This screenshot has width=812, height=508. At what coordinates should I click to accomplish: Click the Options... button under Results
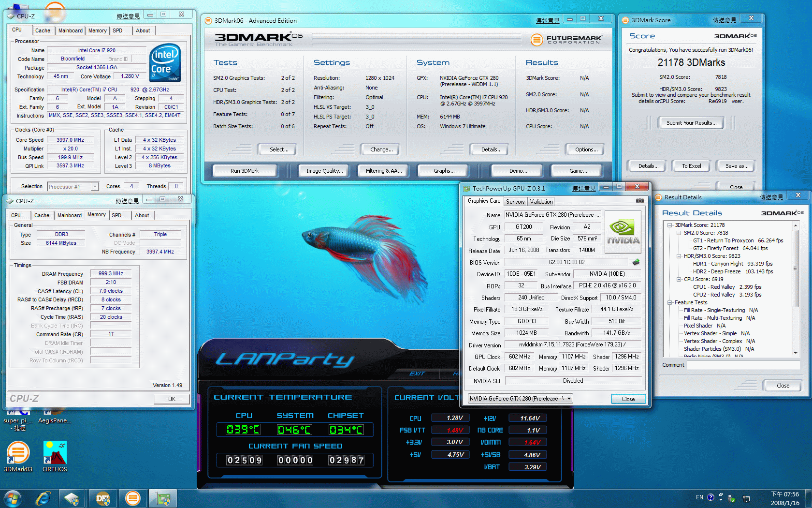(586, 149)
